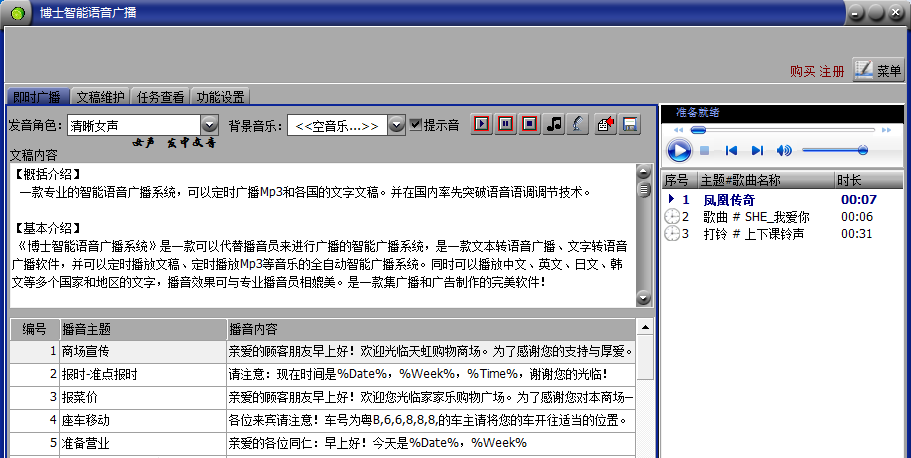The image size is (911, 458).
Task: Click inside the 文稿内容 script text area
Action: click(x=323, y=235)
